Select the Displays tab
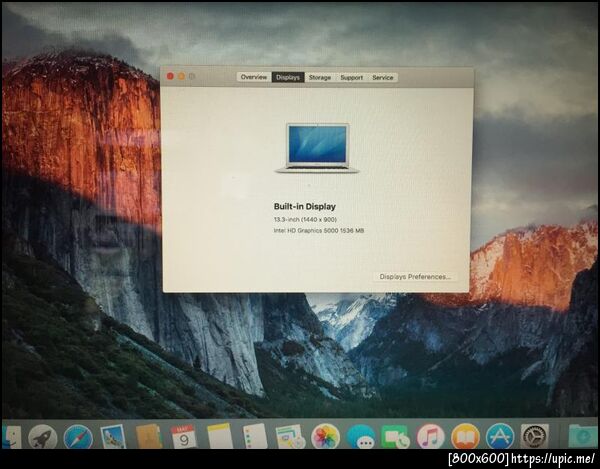Image resolution: width=600 pixels, height=469 pixels. tap(288, 77)
